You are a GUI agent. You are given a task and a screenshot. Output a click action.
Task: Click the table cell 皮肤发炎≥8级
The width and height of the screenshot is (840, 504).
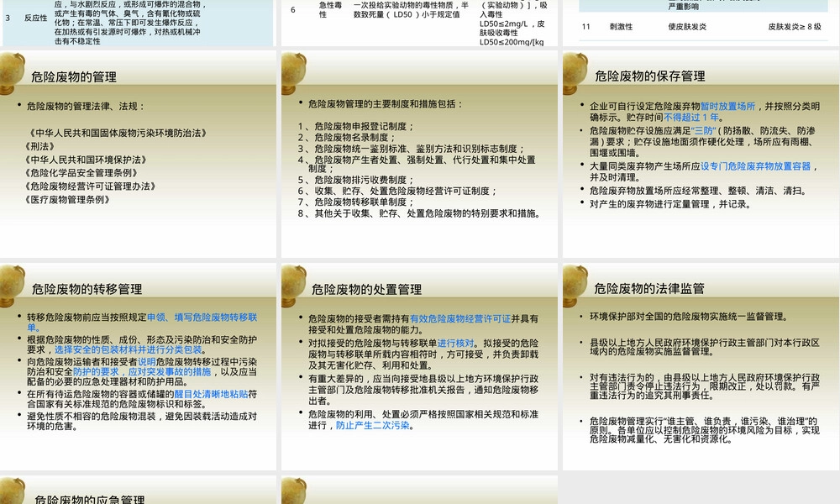[795, 27]
